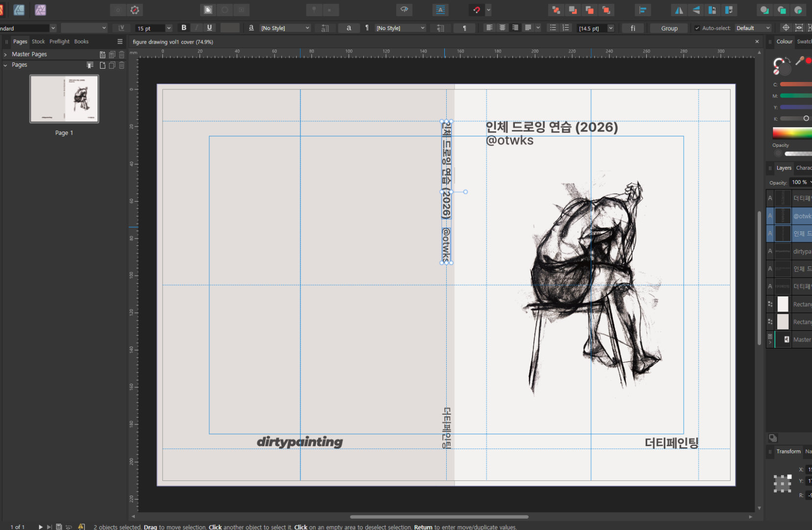The width and height of the screenshot is (812, 530).
Task: Click the Group button
Action: [x=669, y=28]
